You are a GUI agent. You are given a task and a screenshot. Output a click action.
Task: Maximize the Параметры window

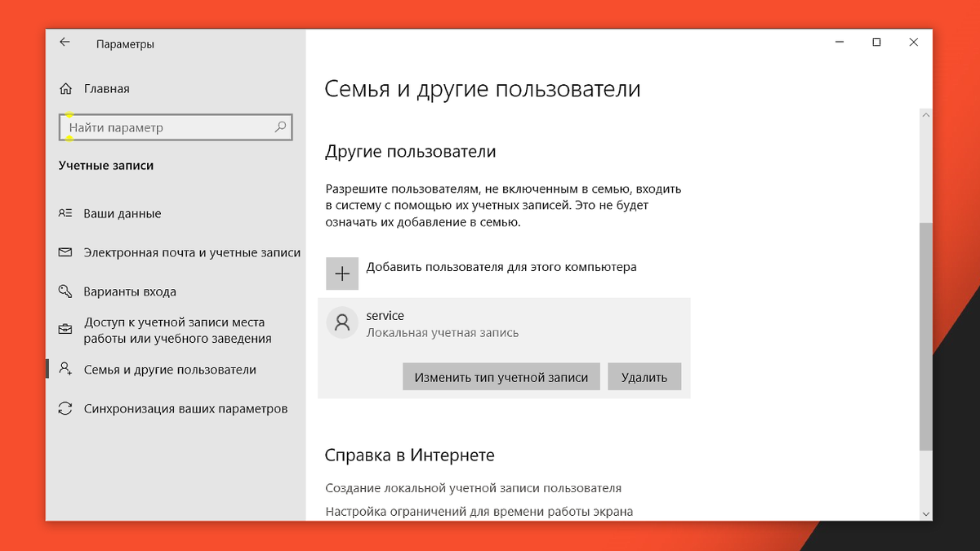[876, 43]
